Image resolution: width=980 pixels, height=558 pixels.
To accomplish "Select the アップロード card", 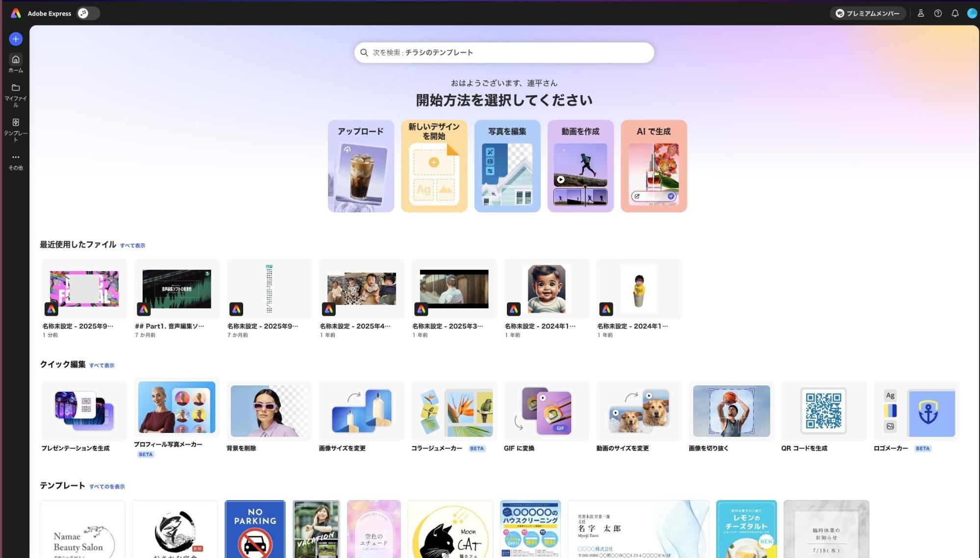I will tap(361, 166).
